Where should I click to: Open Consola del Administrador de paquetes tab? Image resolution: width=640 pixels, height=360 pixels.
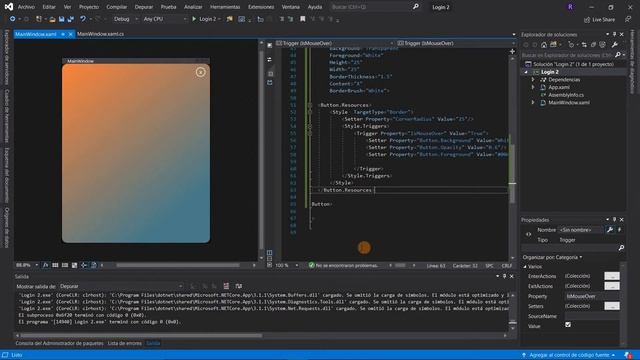coord(59,343)
